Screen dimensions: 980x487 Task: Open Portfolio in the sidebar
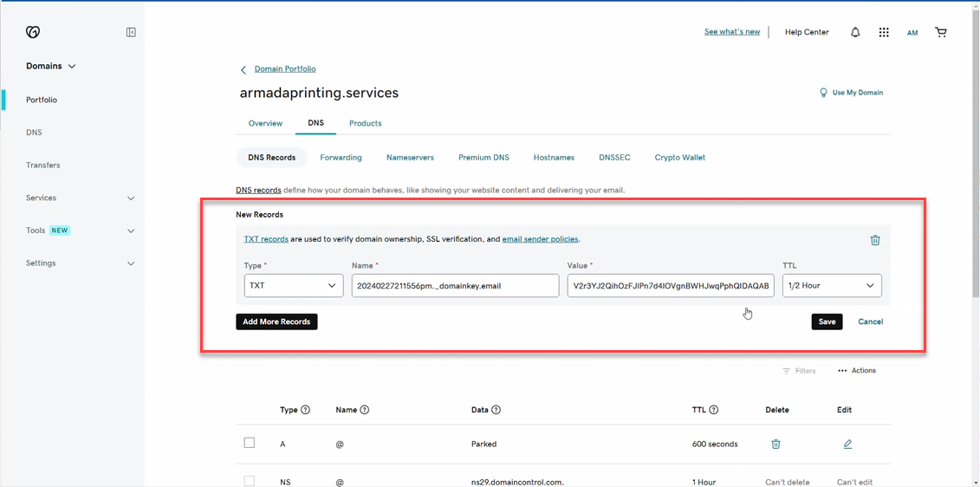(x=42, y=100)
